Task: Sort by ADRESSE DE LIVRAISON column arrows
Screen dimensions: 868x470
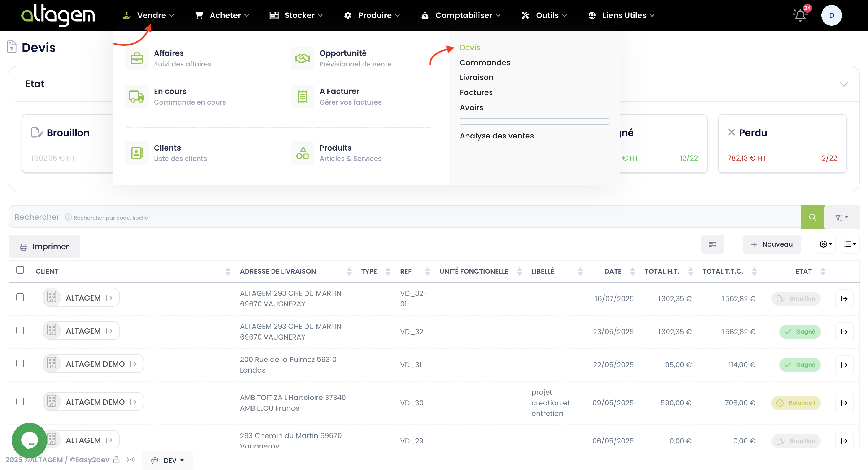Action: [x=349, y=271]
